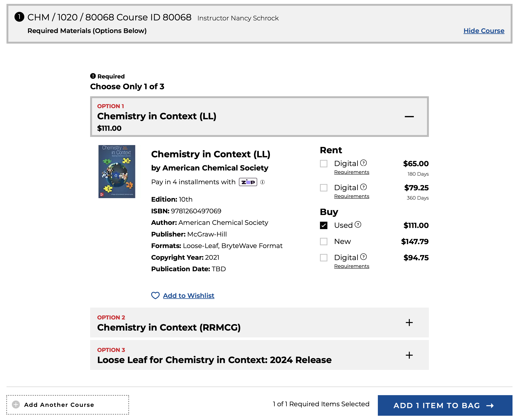Click plus circle icon in Add Another Course
The image size is (519, 420).
click(16, 405)
